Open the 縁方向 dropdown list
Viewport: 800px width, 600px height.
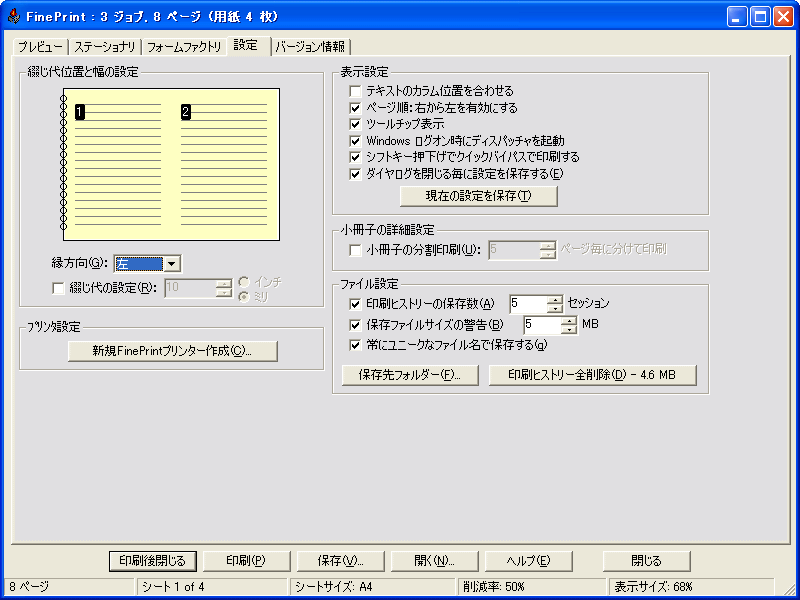[x=172, y=264]
